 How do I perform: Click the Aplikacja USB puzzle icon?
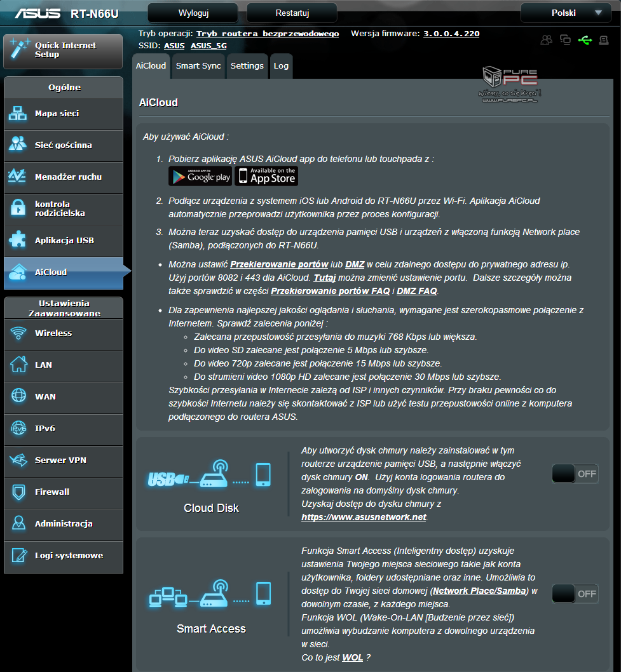[18, 239]
